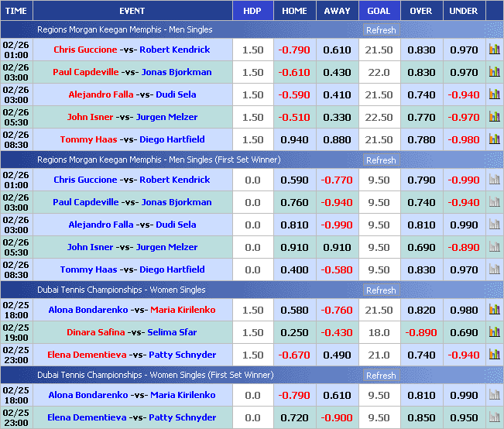Refresh Memphis Men Singles First Set Winner section
Image resolution: width=504 pixels, height=429 pixels.
click(381, 160)
